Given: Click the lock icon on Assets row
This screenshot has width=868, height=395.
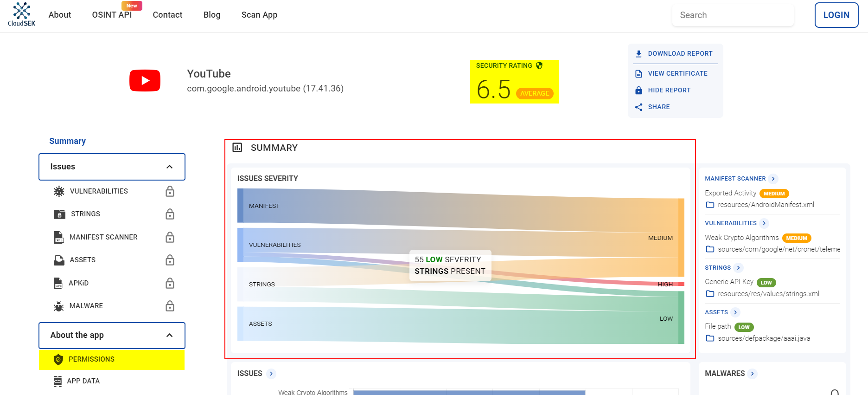Looking at the screenshot, I should (x=170, y=260).
